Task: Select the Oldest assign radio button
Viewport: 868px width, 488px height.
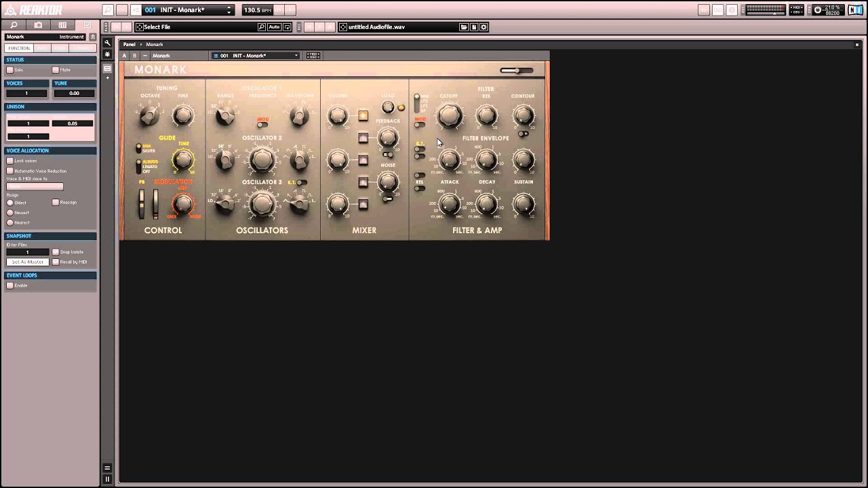Action: (x=9, y=202)
